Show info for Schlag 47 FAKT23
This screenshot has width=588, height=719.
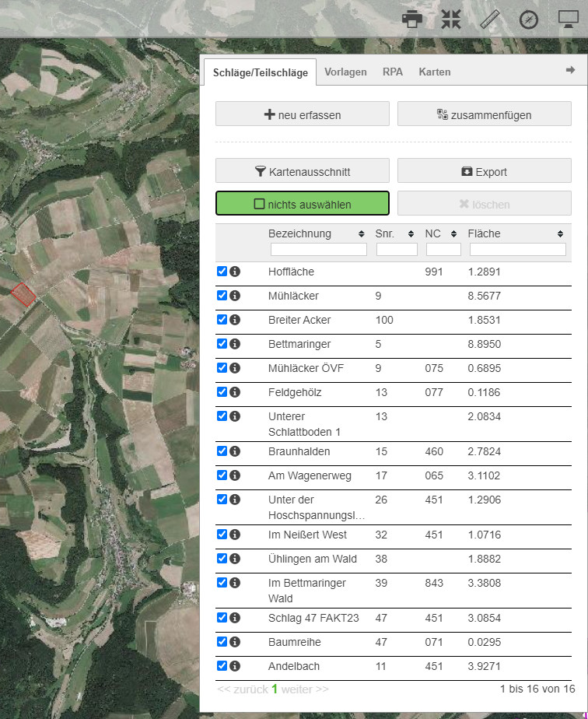pyautogui.click(x=235, y=618)
